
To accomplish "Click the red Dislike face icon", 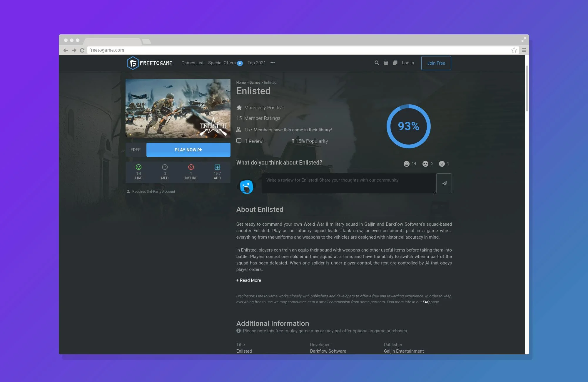I will click(x=191, y=167).
